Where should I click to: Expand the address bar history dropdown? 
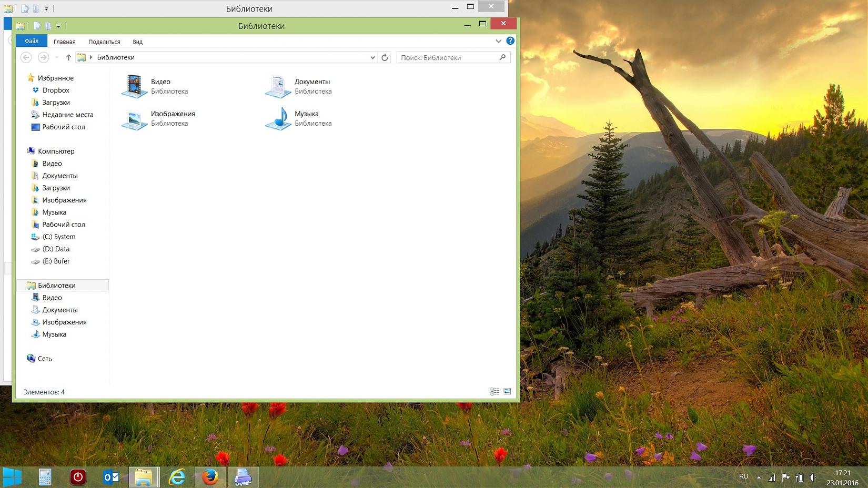[x=372, y=57]
